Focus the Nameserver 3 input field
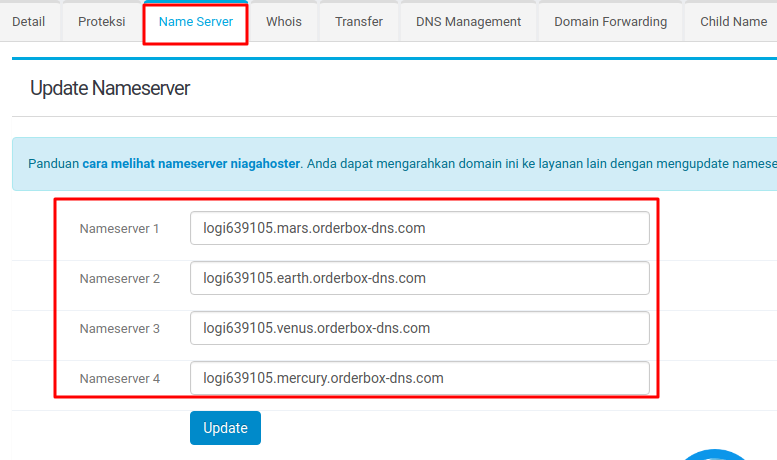Image resolution: width=777 pixels, height=460 pixels. point(420,328)
